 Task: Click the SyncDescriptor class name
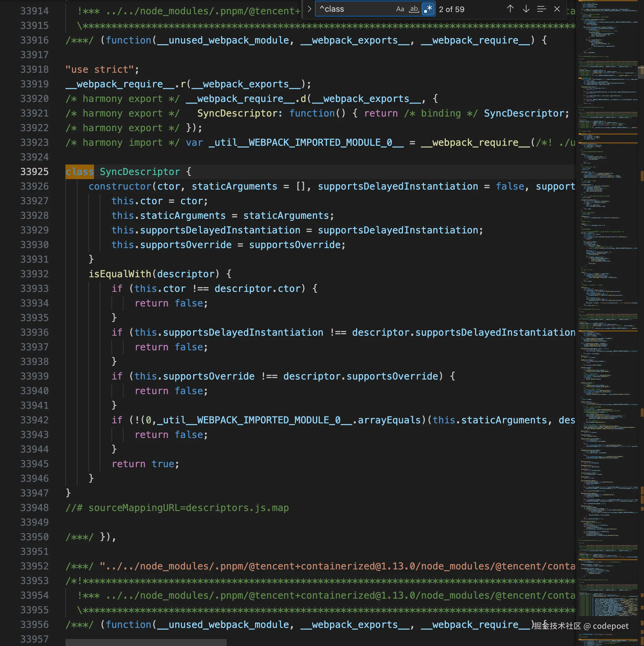click(140, 172)
